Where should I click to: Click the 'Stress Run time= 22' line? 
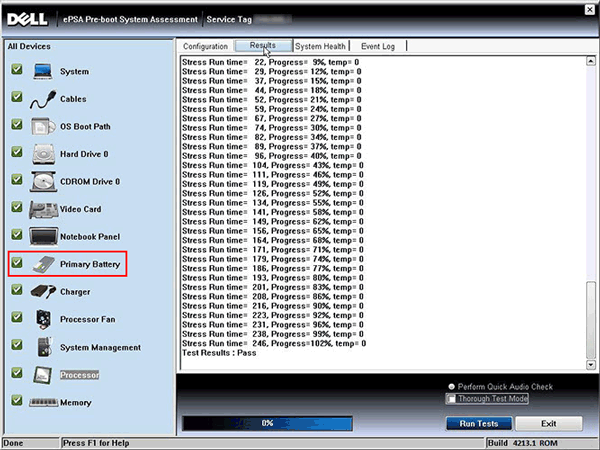[271, 62]
